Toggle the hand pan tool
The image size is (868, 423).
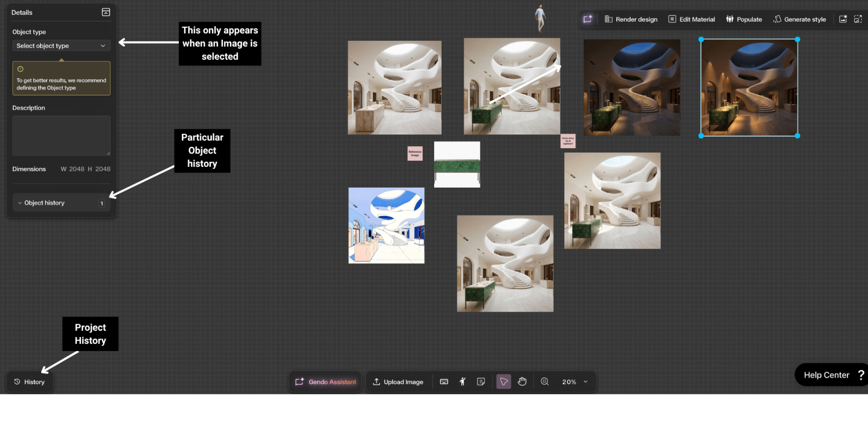click(x=522, y=382)
